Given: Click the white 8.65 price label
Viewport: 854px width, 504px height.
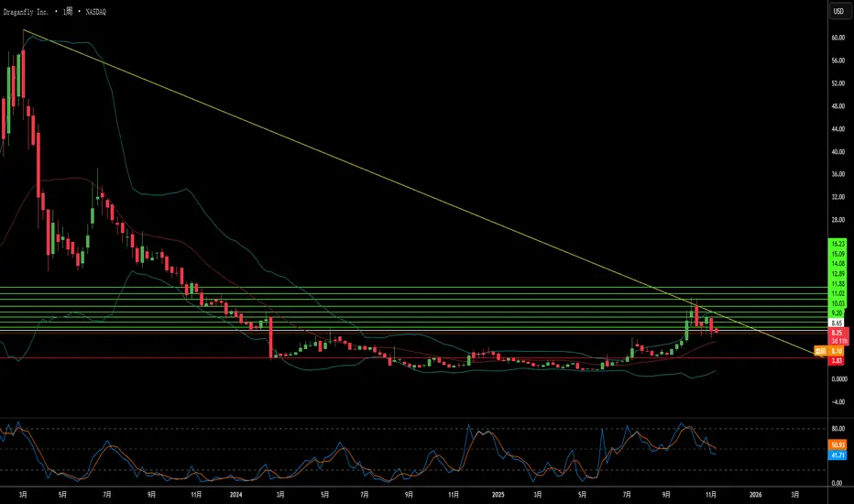Looking at the screenshot, I should click(838, 323).
